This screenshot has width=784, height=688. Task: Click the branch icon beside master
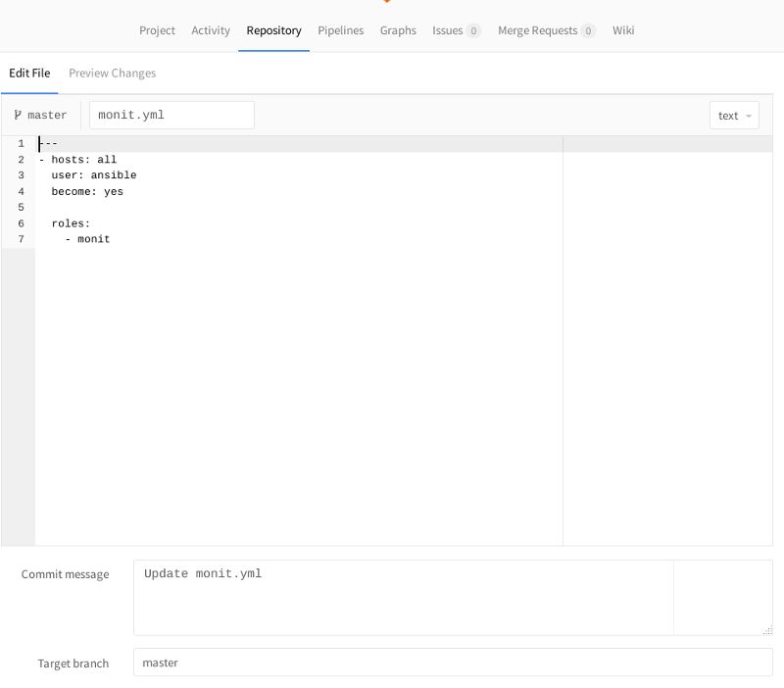click(19, 115)
